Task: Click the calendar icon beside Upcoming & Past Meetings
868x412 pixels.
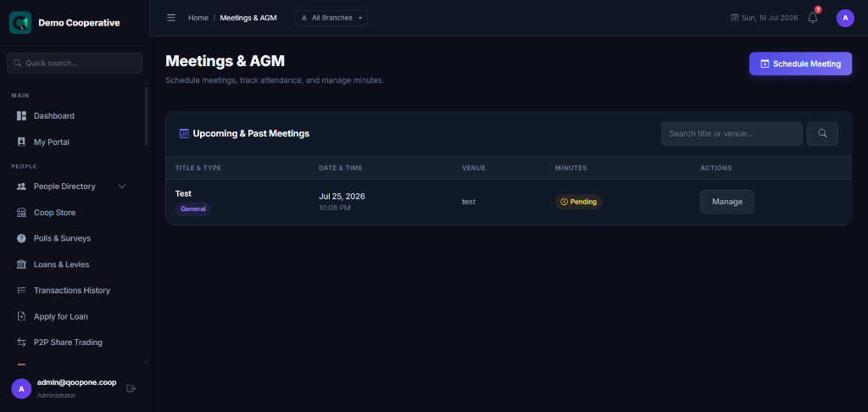Action: 184,133
